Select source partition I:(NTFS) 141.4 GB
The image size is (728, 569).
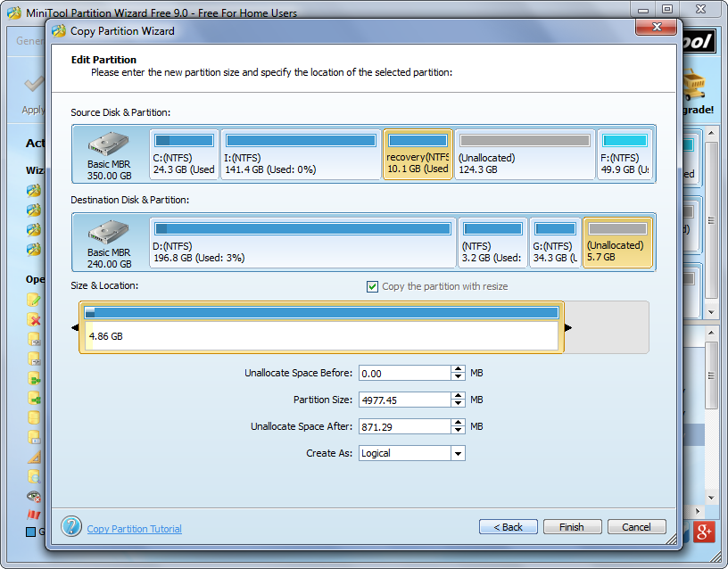[x=301, y=154]
